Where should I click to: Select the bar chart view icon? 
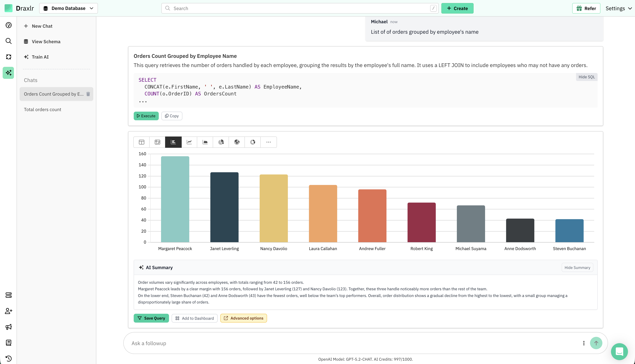173,142
